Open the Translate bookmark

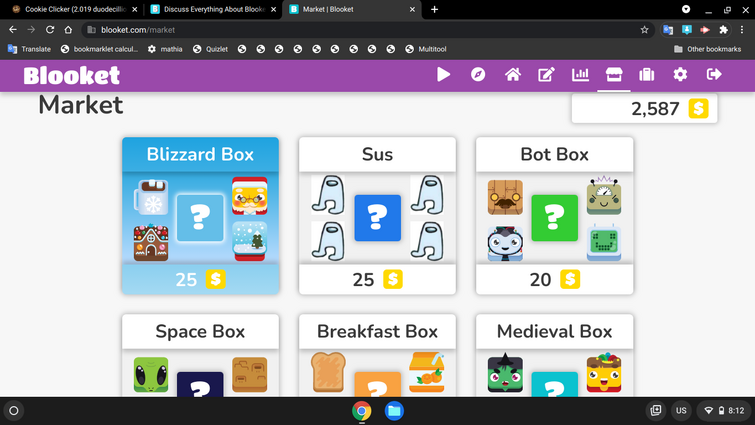pyautogui.click(x=29, y=49)
